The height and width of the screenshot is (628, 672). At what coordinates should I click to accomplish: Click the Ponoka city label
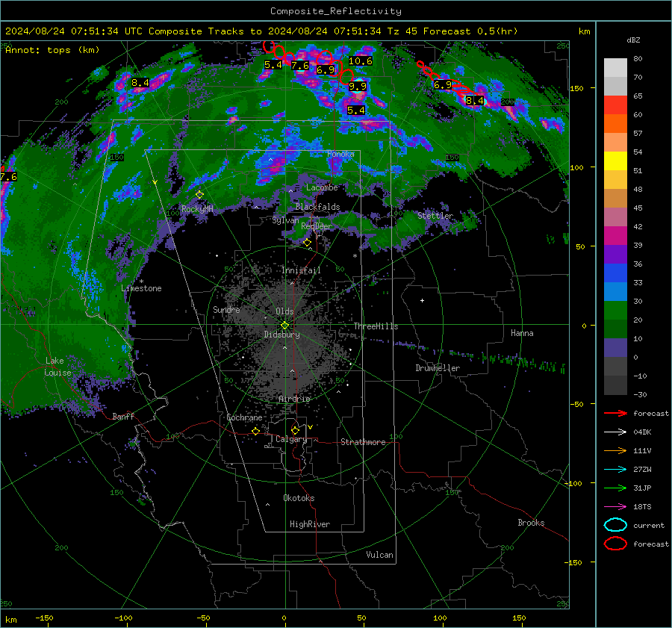(340, 154)
